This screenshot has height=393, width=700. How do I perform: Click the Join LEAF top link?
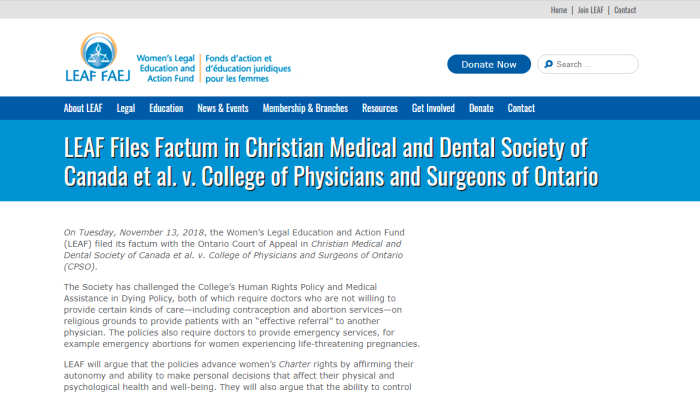coord(590,10)
